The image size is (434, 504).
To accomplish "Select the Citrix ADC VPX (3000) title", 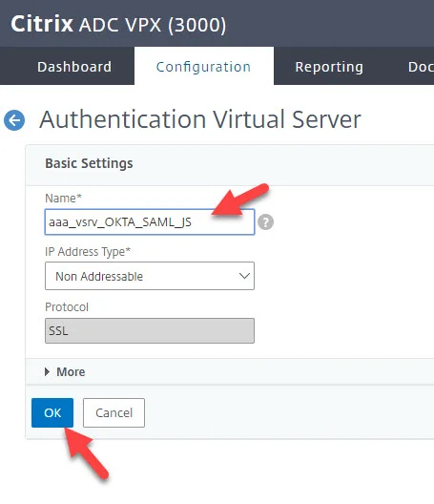I will coord(118,25).
